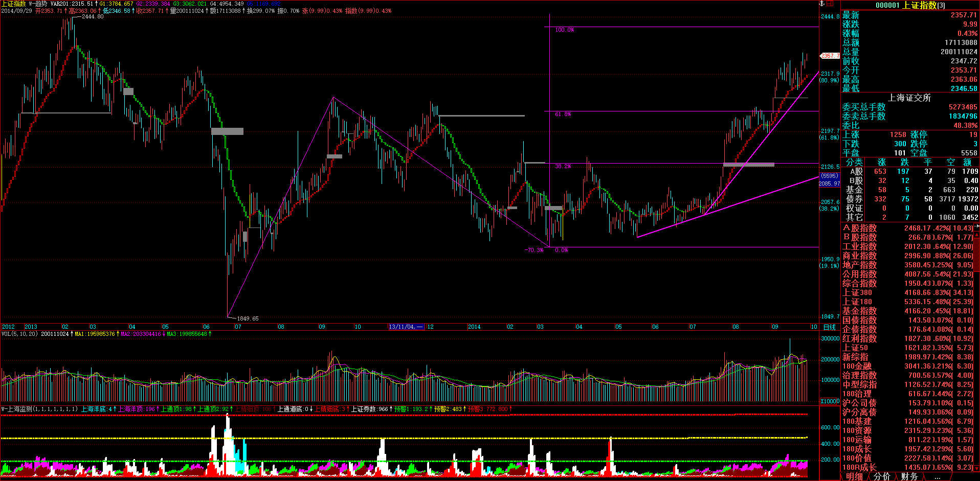Open the 日线 period selector
Image resolution: width=980 pixels, height=481 pixels.
[829, 327]
